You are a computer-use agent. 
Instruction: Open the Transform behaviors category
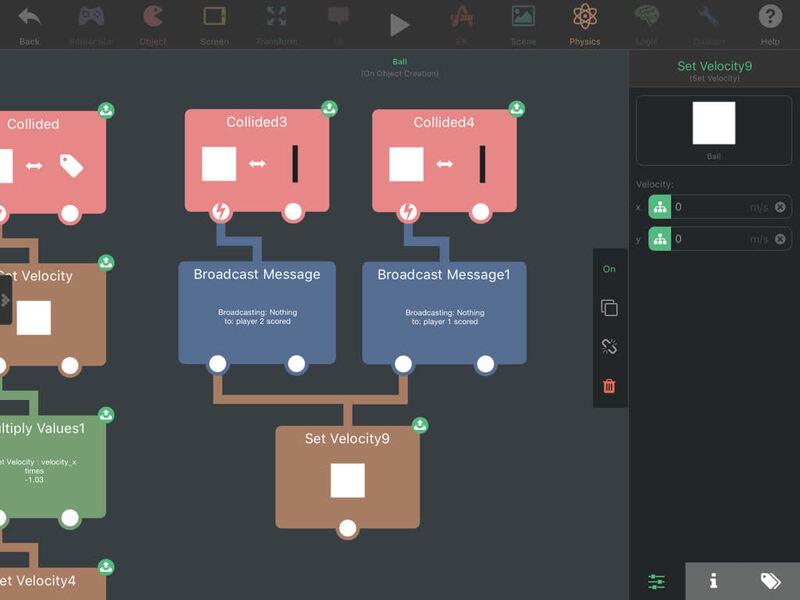277,24
